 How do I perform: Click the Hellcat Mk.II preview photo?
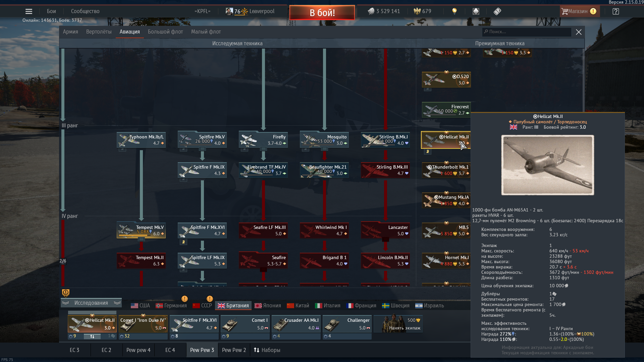point(547,165)
